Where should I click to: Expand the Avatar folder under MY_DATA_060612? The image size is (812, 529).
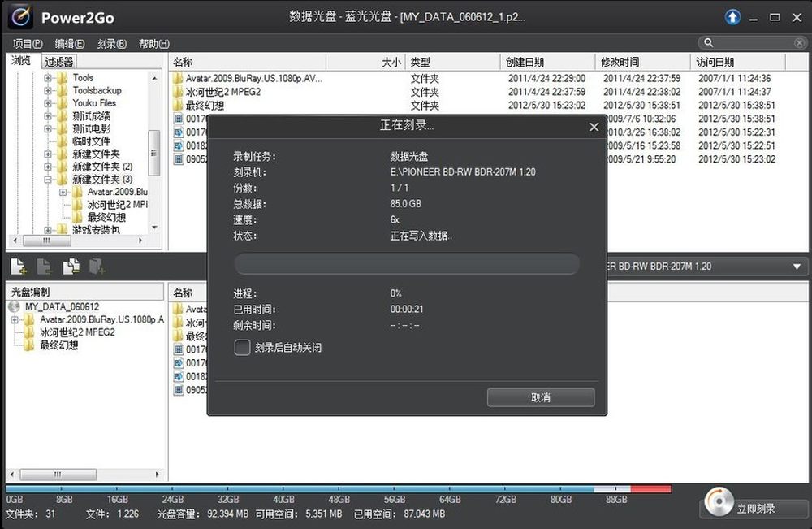(x=15, y=319)
